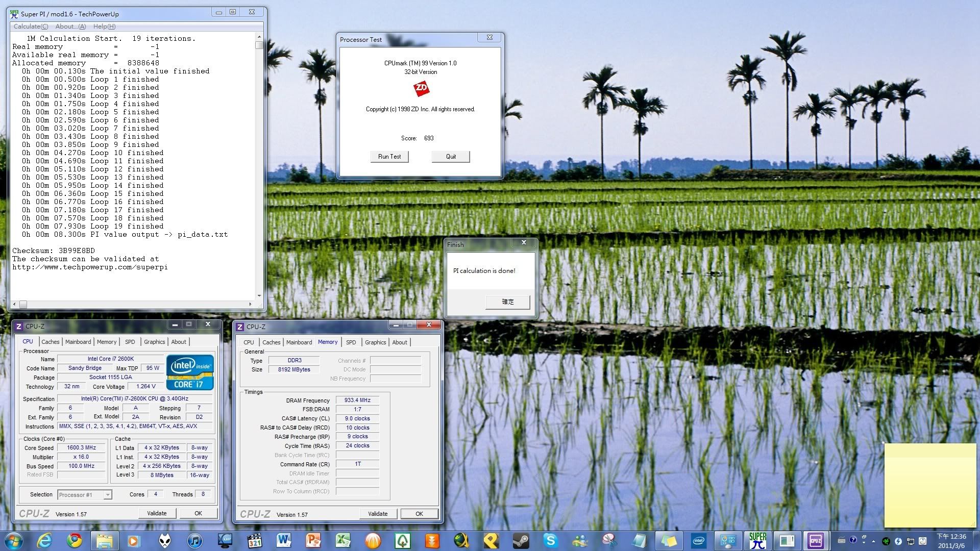Click Super PI horizontal scrollbar right arrow

(250, 304)
